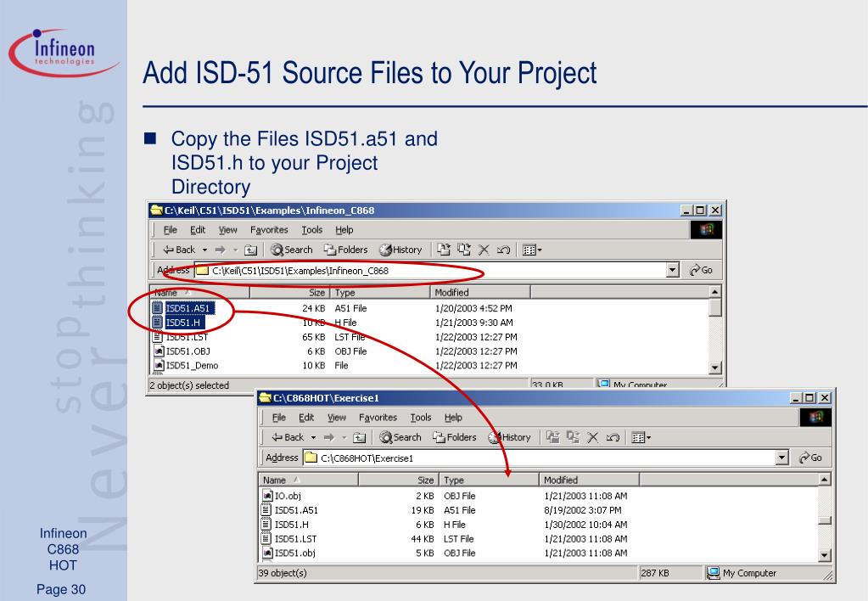Click IO.obj file icon in Exercise1 window
This screenshot has width=868, height=601.
tap(266, 496)
